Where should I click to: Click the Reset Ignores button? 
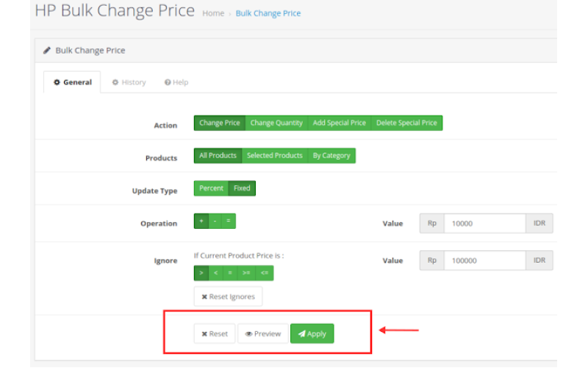pyautogui.click(x=228, y=297)
